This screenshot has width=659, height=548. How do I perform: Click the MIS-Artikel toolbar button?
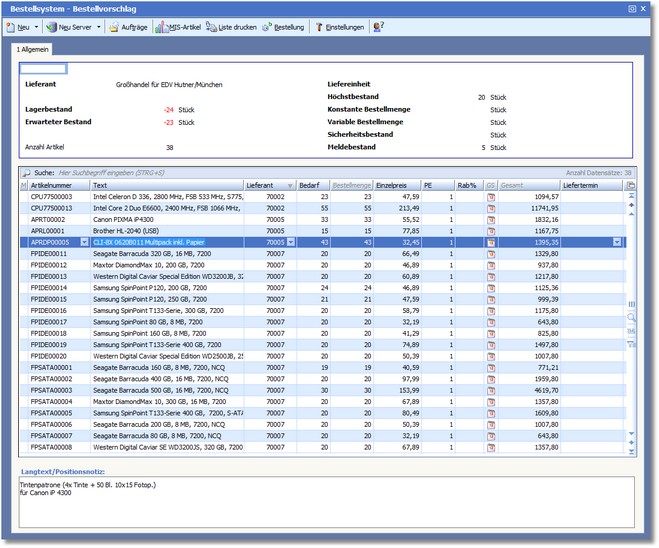pos(180,27)
